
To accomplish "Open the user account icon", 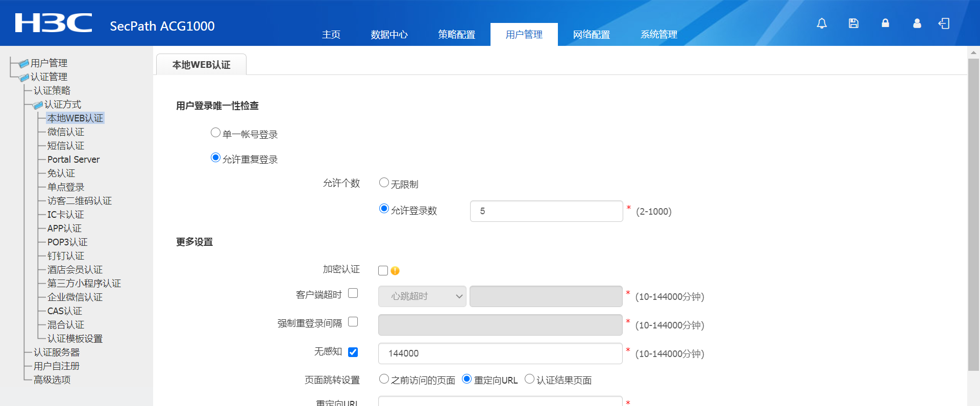I will (x=917, y=23).
